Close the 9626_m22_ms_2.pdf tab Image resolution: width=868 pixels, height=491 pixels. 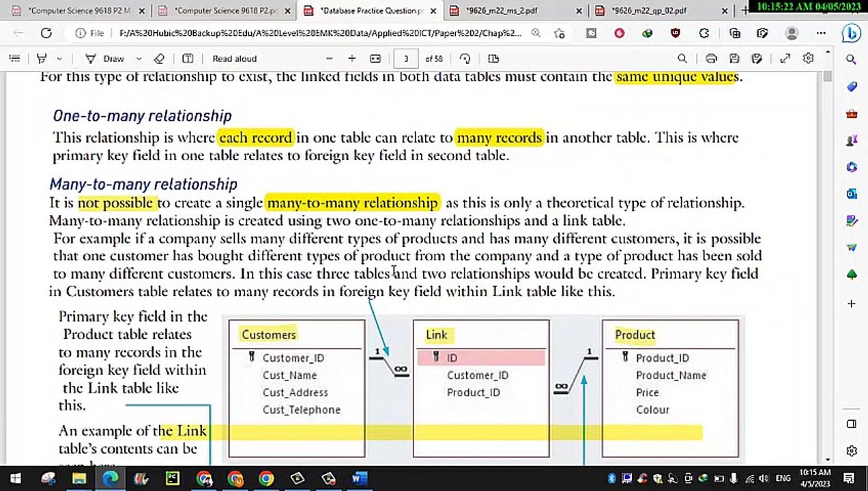coord(579,11)
